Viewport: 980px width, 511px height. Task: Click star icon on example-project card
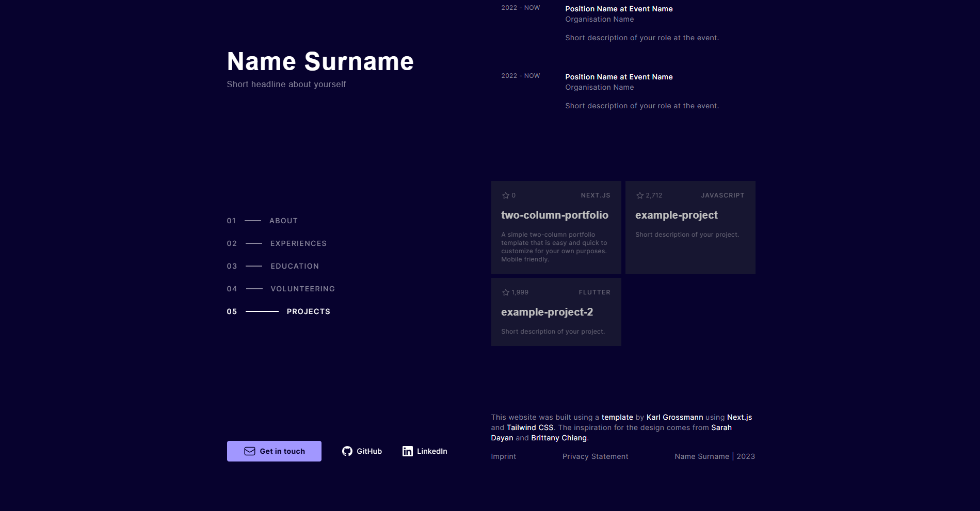point(640,195)
